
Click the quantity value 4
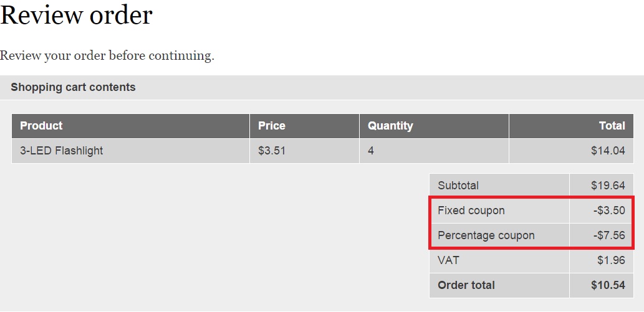(x=371, y=151)
